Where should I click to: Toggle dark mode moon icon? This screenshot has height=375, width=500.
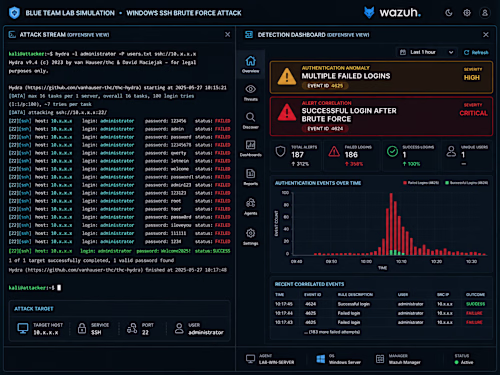coord(449,13)
